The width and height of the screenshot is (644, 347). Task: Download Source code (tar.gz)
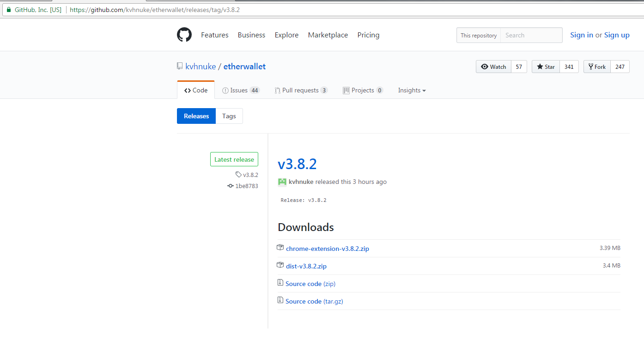click(x=314, y=301)
